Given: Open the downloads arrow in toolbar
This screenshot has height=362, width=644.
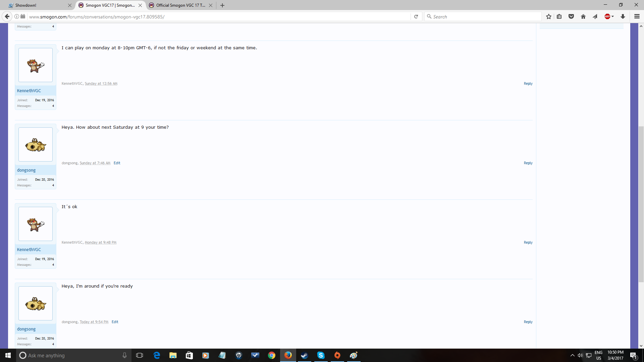Looking at the screenshot, I should (623, 16).
